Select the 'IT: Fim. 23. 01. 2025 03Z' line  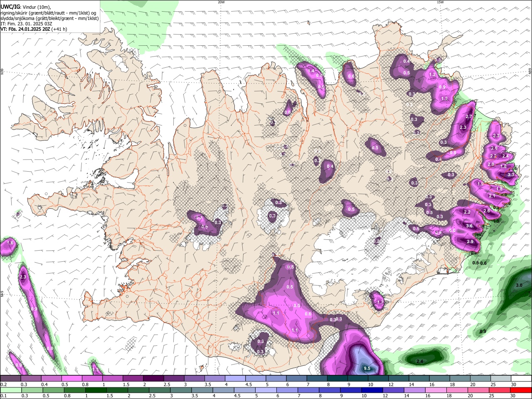point(26,24)
